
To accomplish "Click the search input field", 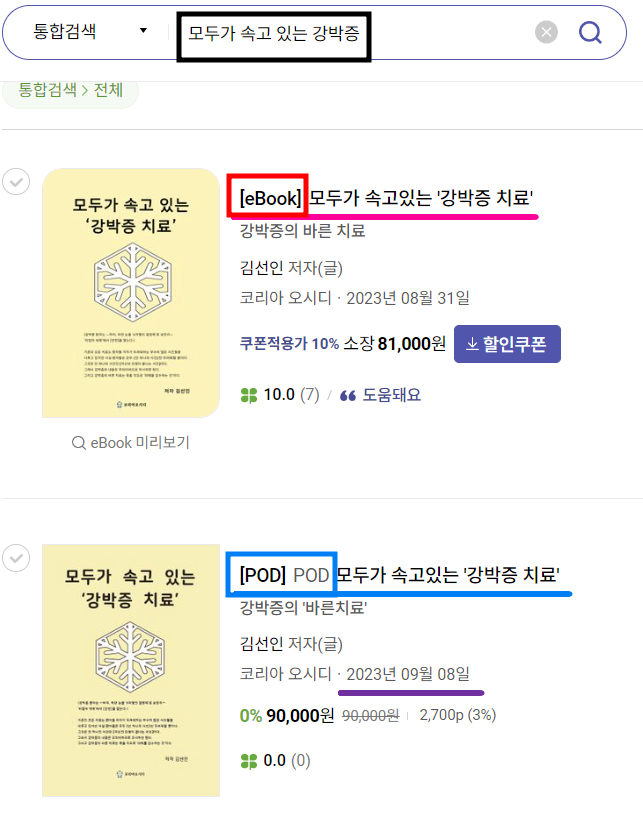I will (x=350, y=33).
